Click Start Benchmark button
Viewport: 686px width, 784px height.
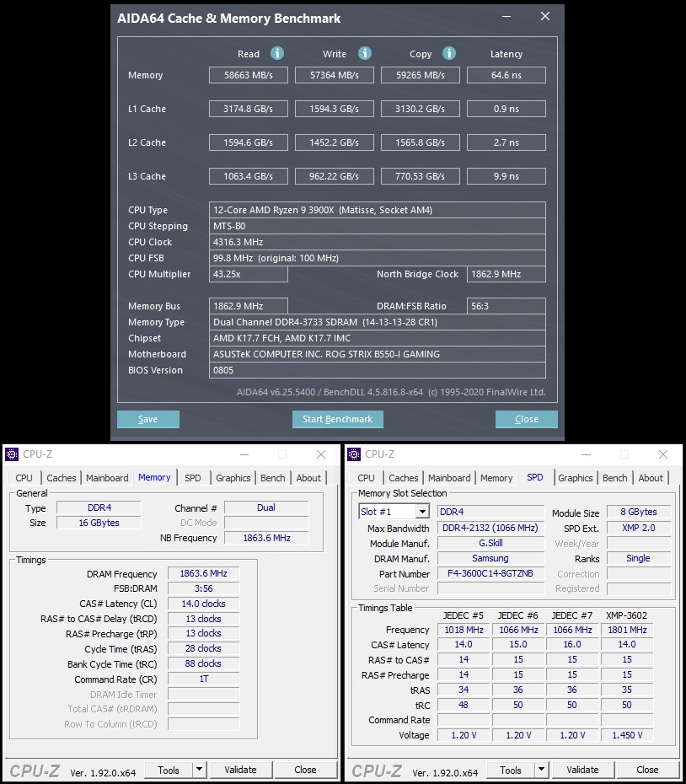[337, 419]
